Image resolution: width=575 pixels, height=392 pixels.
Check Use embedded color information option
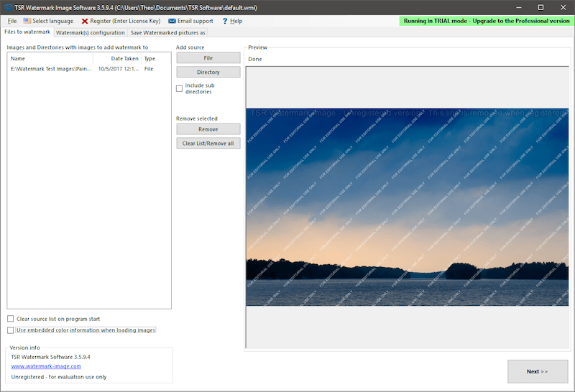pyautogui.click(x=11, y=330)
